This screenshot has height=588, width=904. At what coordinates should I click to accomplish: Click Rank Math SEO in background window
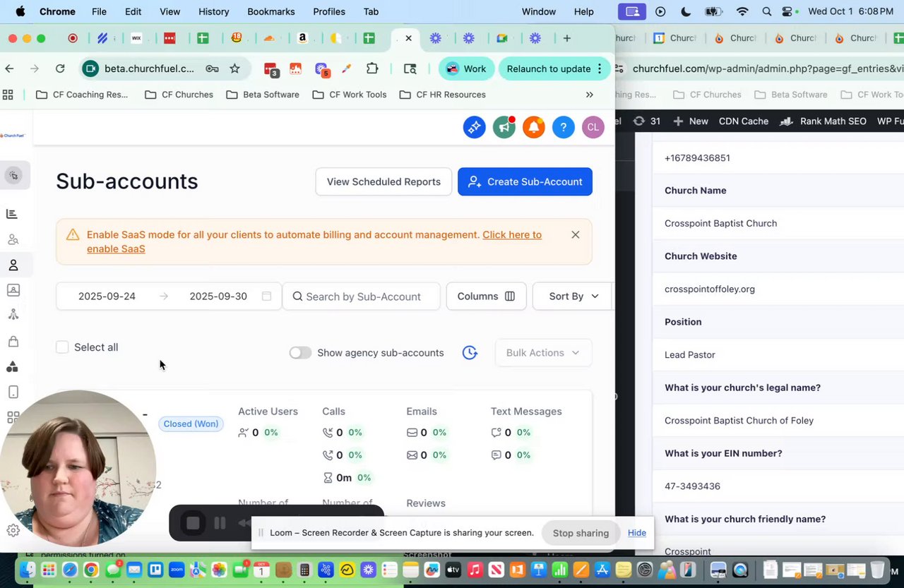click(823, 121)
